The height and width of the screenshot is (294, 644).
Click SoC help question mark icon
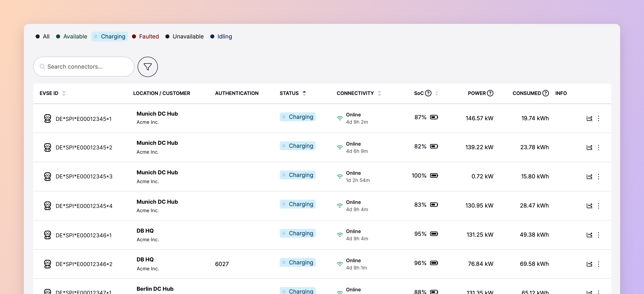tap(428, 93)
